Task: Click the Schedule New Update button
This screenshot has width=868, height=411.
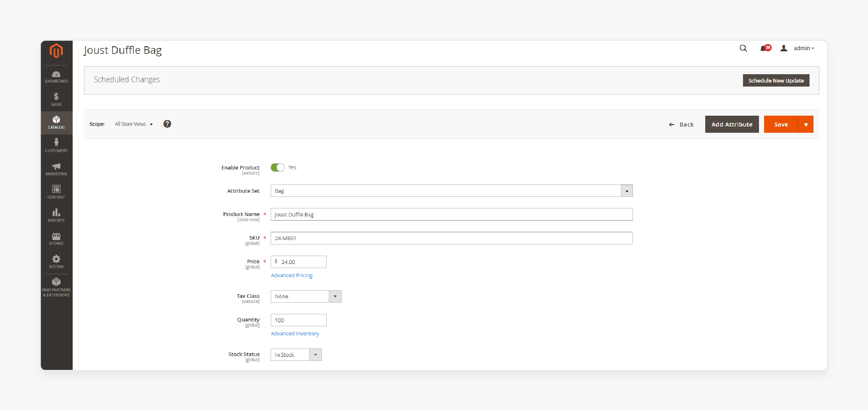Action: point(776,80)
